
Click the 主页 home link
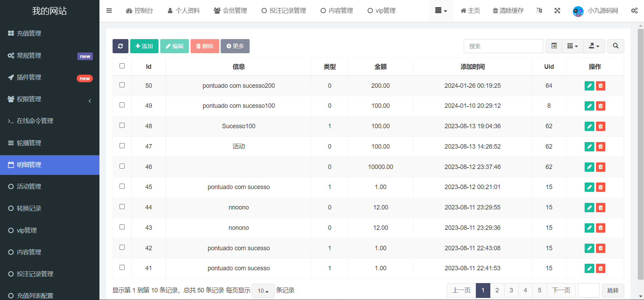point(470,11)
